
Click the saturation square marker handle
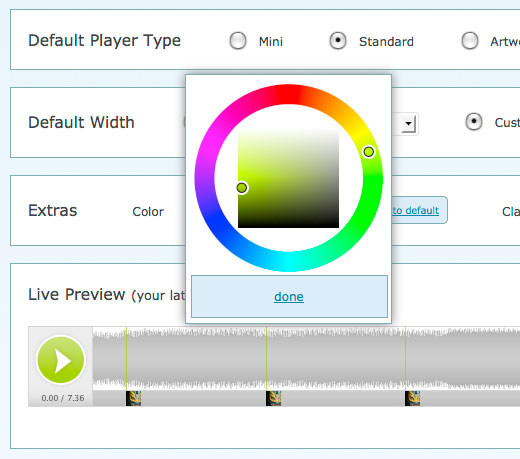coord(242,188)
